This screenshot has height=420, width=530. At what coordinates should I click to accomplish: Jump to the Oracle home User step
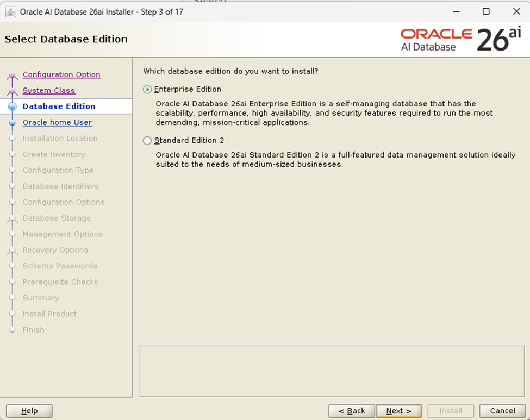click(x=57, y=122)
